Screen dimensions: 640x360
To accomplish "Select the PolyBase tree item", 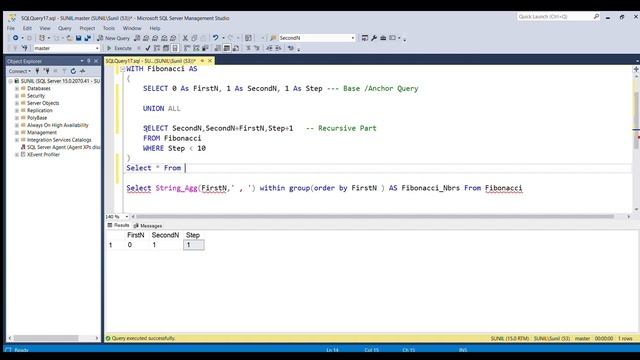I will click(37, 118).
